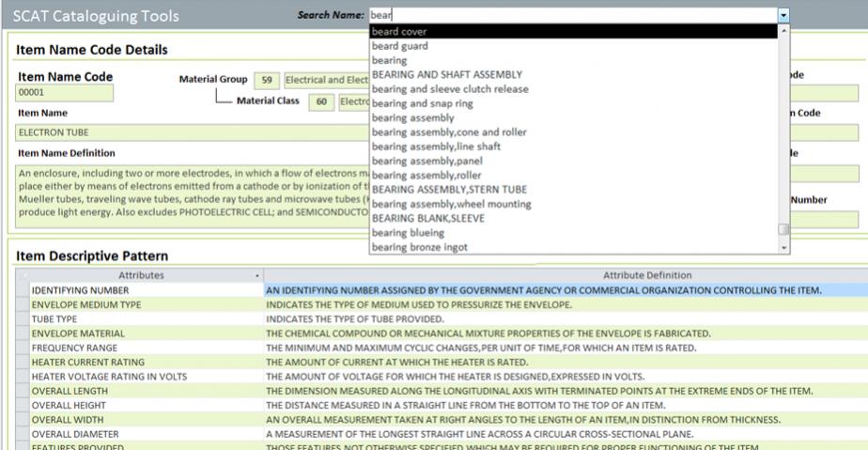Screen dimensions: 868x450
Task: Click the Material Group number field 59
Action: click(266, 79)
